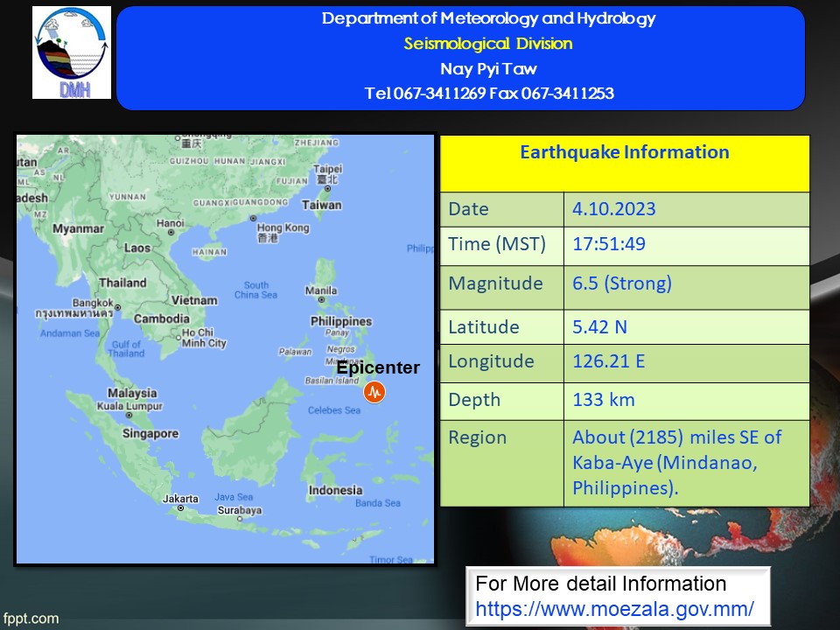Select the "Hanoi" city label

(171, 223)
